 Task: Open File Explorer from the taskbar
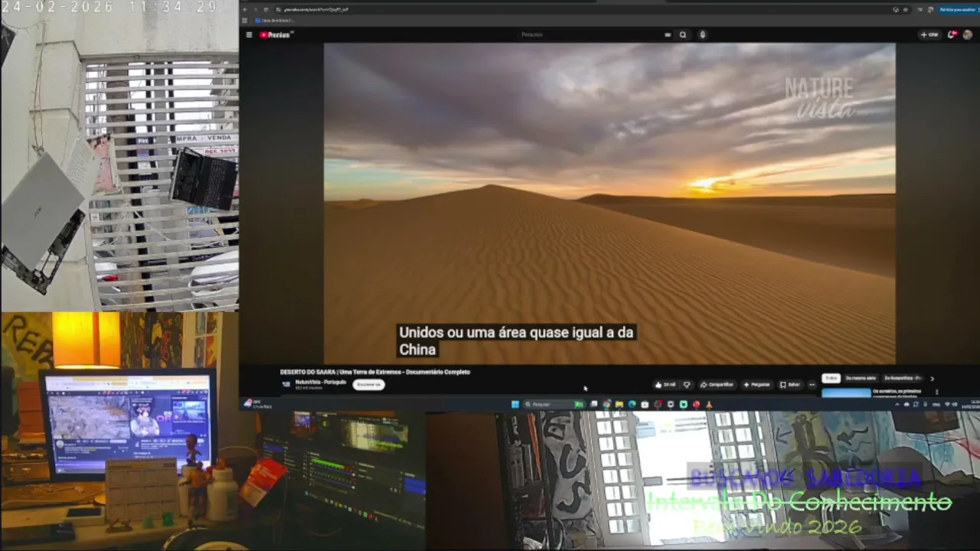tap(619, 404)
